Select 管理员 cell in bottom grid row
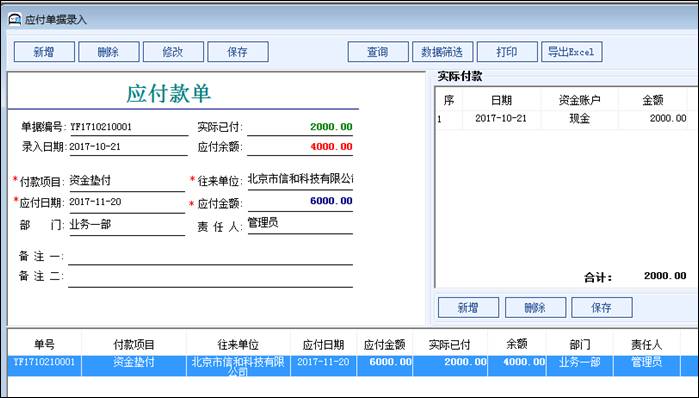This screenshot has width=699, height=398. 646,366
